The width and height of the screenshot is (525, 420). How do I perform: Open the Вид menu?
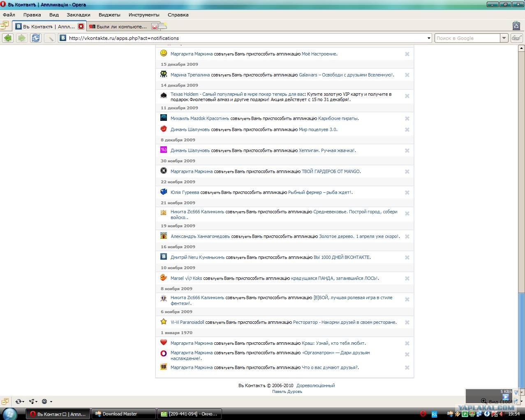[54, 15]
